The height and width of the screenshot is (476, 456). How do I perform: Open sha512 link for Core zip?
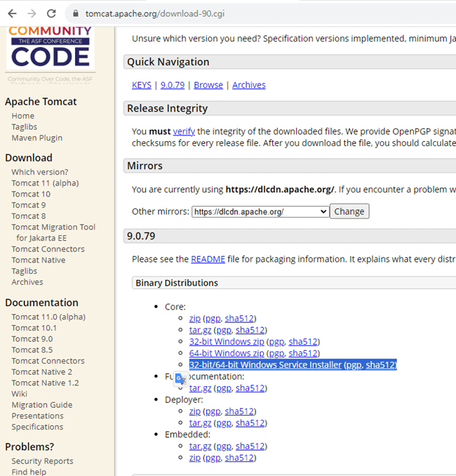[239, 319]
